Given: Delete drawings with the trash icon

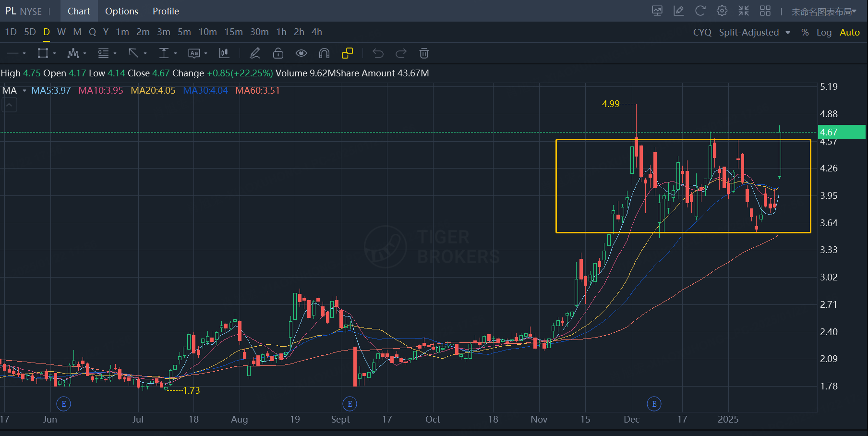Looking at the screenshot, I should coord(424,53).
